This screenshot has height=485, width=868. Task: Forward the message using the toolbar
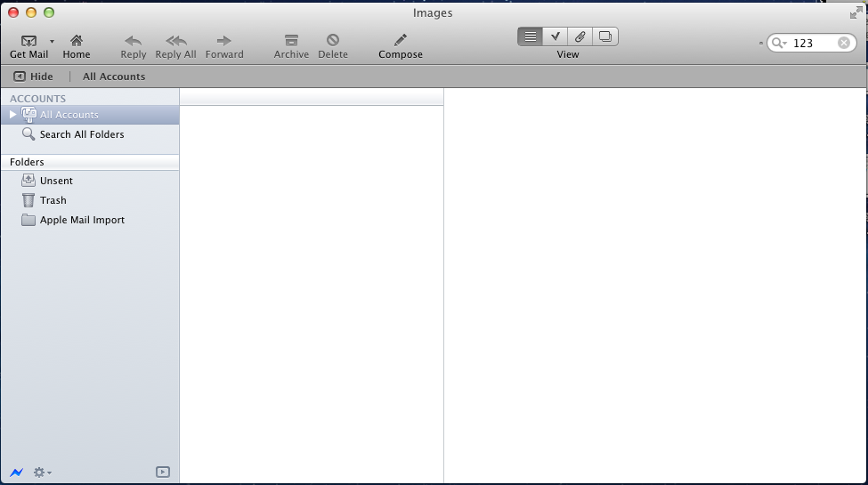click(224, 41)
